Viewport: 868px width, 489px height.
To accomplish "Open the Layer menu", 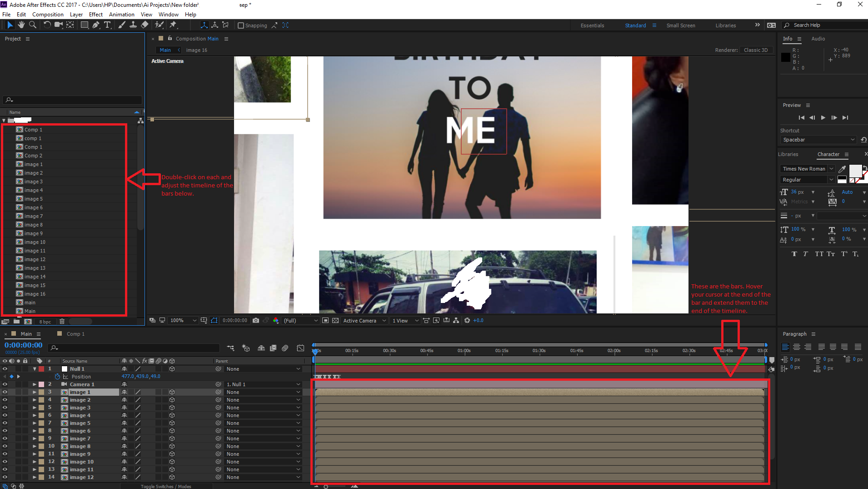I will point(76,15).
